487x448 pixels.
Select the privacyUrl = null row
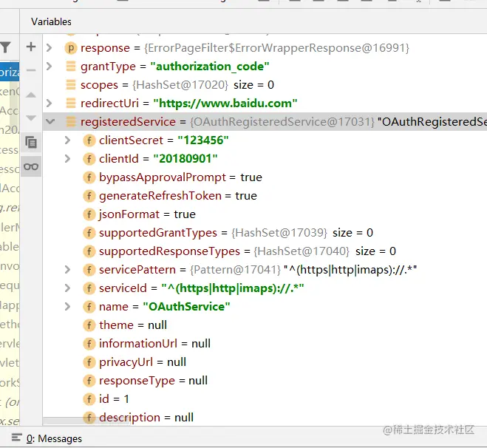pos(265,362)
